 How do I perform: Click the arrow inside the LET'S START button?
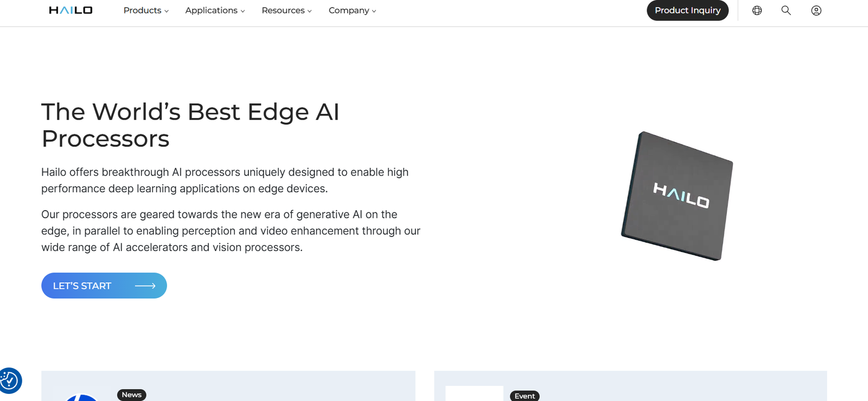(145, 286)
